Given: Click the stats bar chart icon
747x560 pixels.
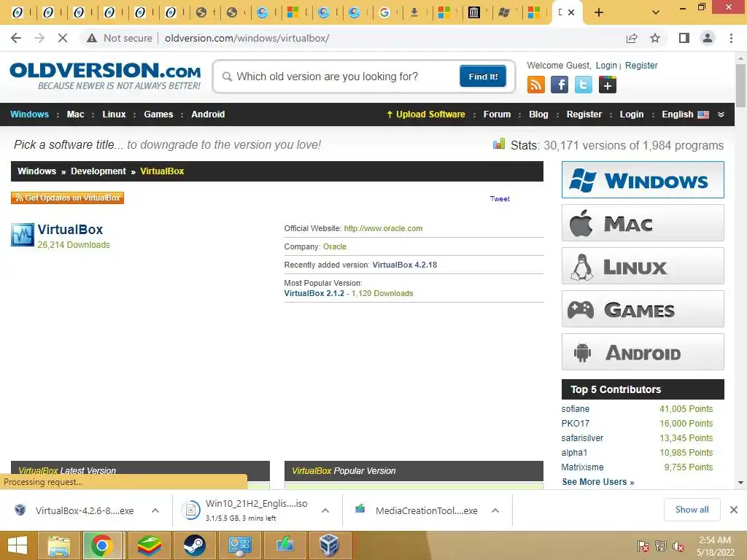Looking at the screenshot, I should tap(499, 144).
